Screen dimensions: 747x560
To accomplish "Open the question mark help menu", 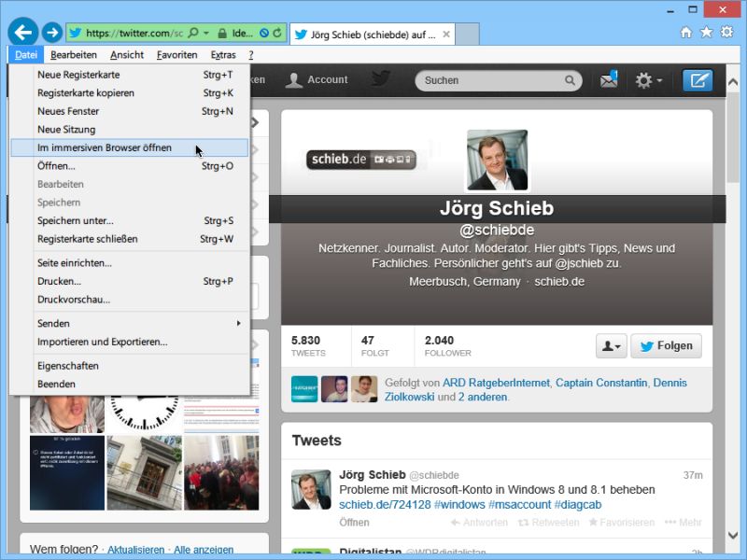I will [x=251, y=55].
